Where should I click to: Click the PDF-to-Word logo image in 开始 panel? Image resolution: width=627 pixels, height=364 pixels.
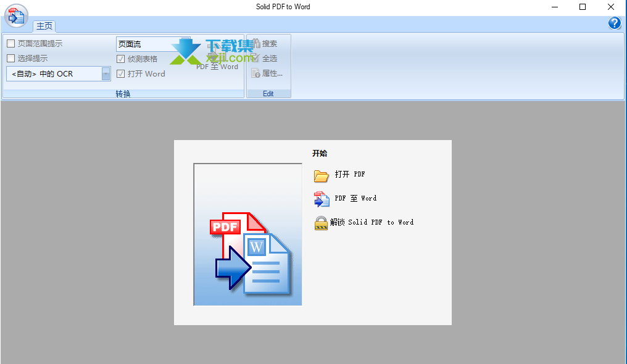[247, 234]
